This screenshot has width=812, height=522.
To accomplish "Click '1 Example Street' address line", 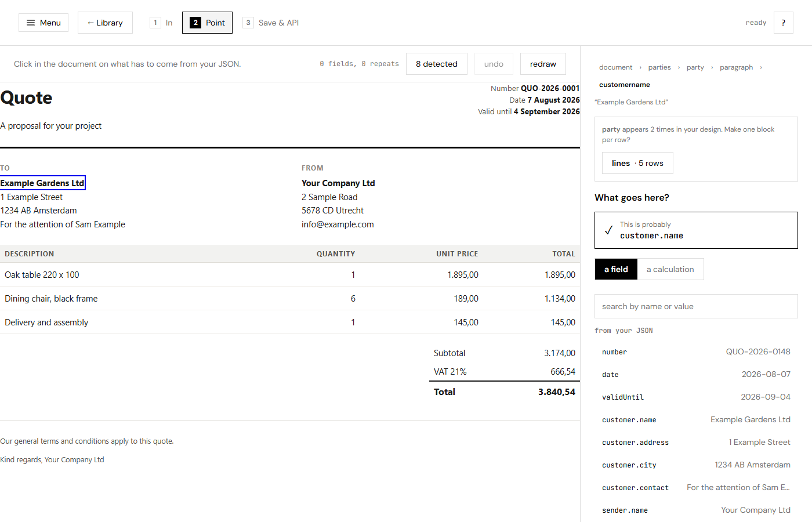I will 31,197.
